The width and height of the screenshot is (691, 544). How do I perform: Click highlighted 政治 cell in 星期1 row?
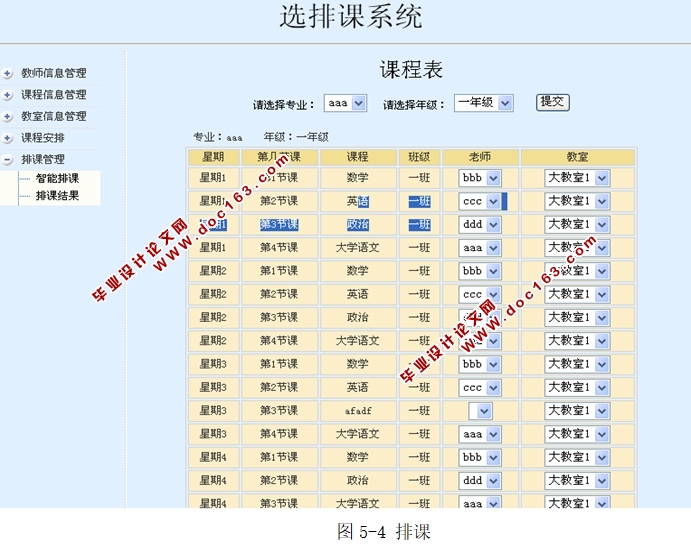pos(357,225)
